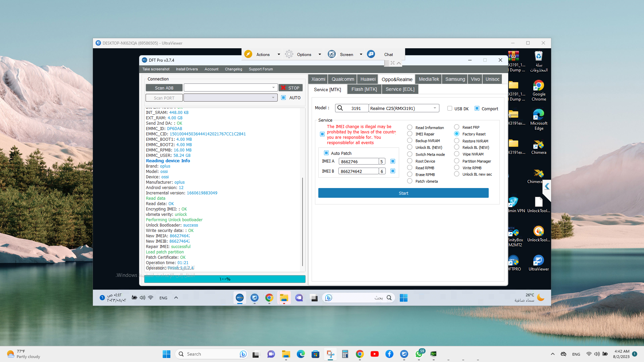Click the blue Start button

pos(403,193)
